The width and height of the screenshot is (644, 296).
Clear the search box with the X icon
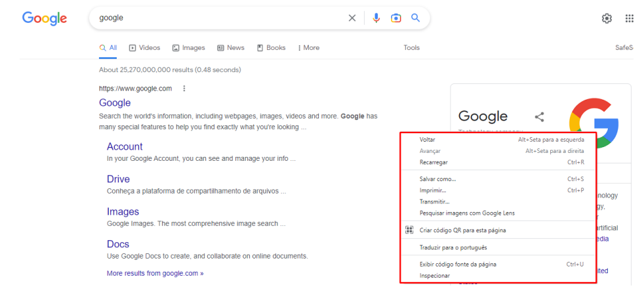352,18
